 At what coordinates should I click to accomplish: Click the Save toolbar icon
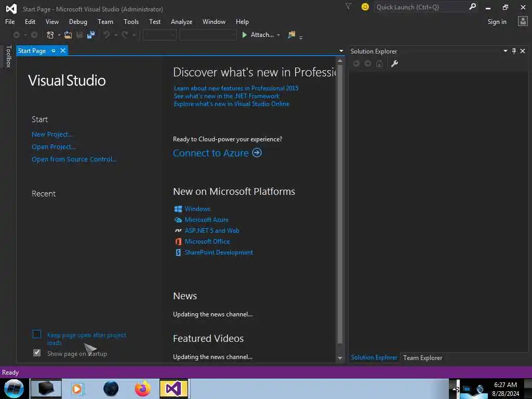(x=79, y=35)
